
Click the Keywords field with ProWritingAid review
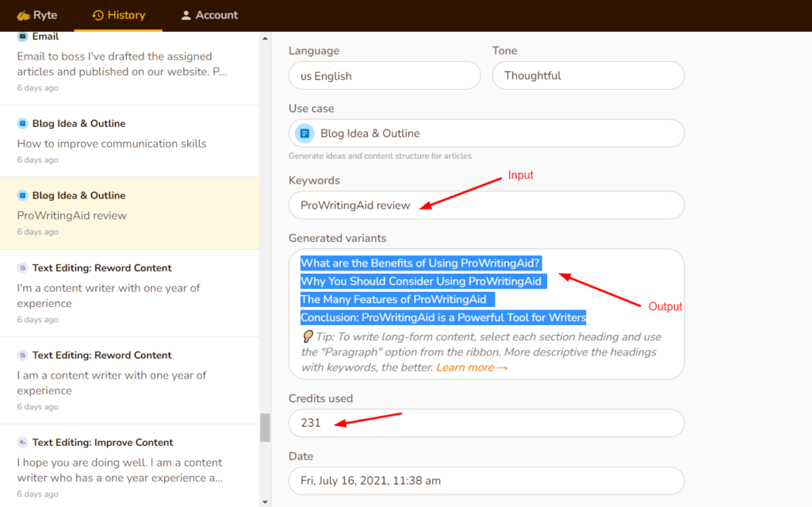pyautogui.click(x=486, y=205)
